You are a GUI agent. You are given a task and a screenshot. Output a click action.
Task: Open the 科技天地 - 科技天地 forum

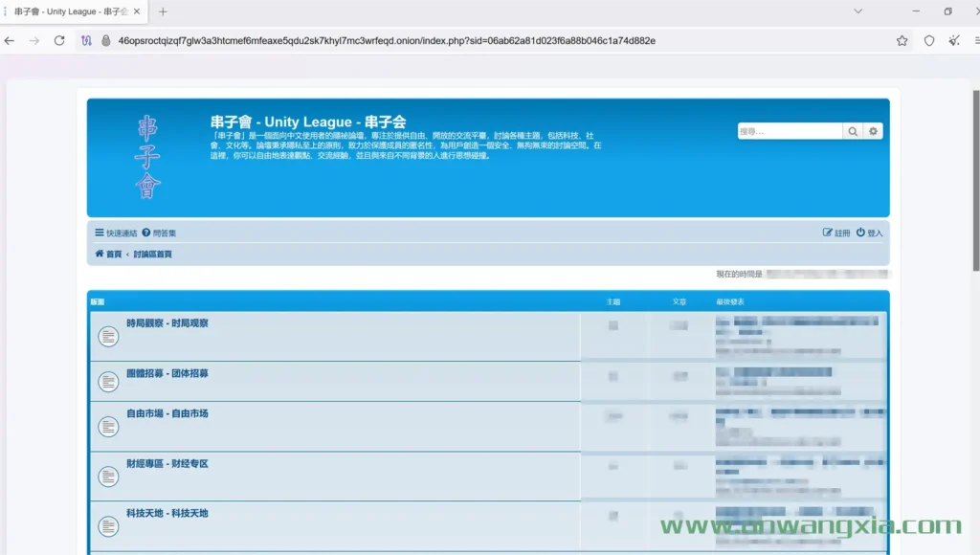pyautogui.click(x=167, y=513)
